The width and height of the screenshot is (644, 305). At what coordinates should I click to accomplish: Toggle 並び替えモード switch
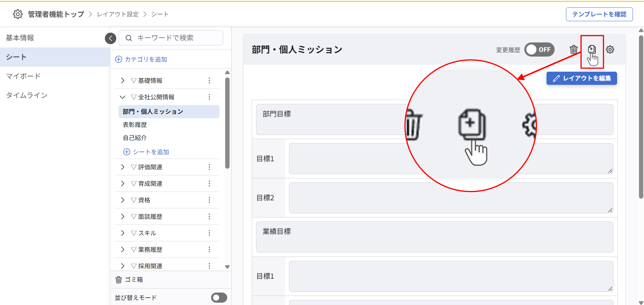219,298
